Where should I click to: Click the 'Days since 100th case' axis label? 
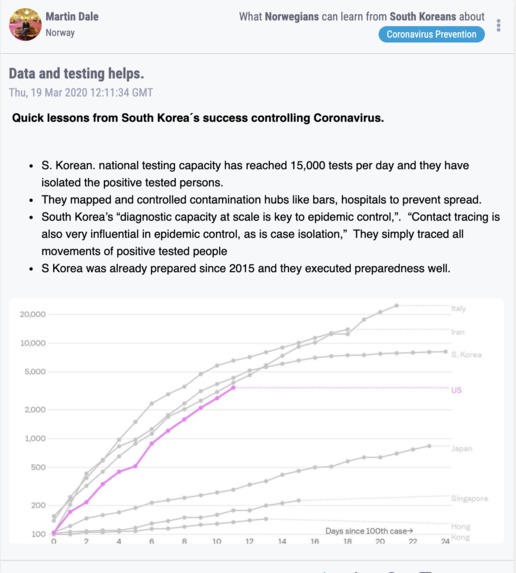click(x=369, y=531)
